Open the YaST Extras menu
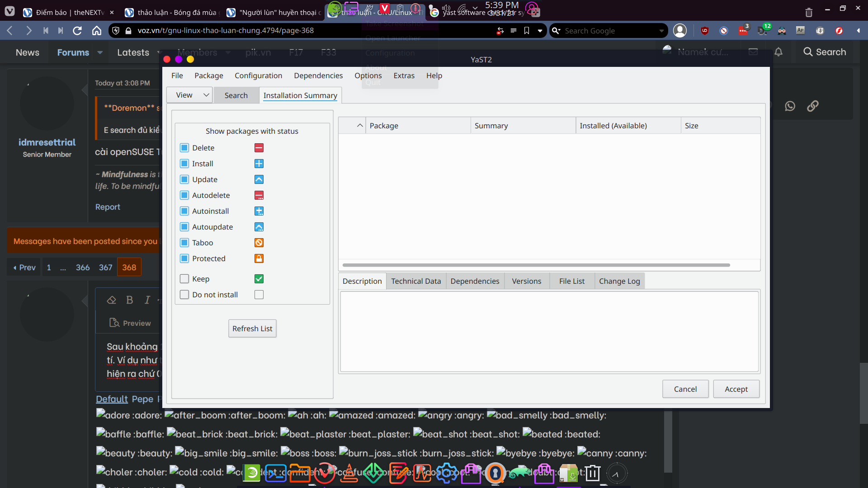 (404, 75)
